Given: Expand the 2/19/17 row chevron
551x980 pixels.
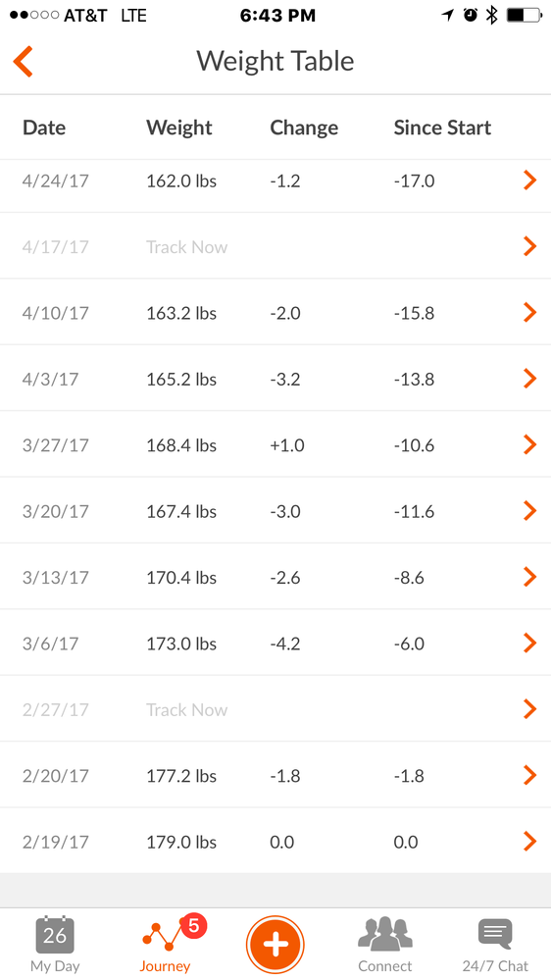Looking at the screenshot, I should pyautogui.click(x=529, y=842).
